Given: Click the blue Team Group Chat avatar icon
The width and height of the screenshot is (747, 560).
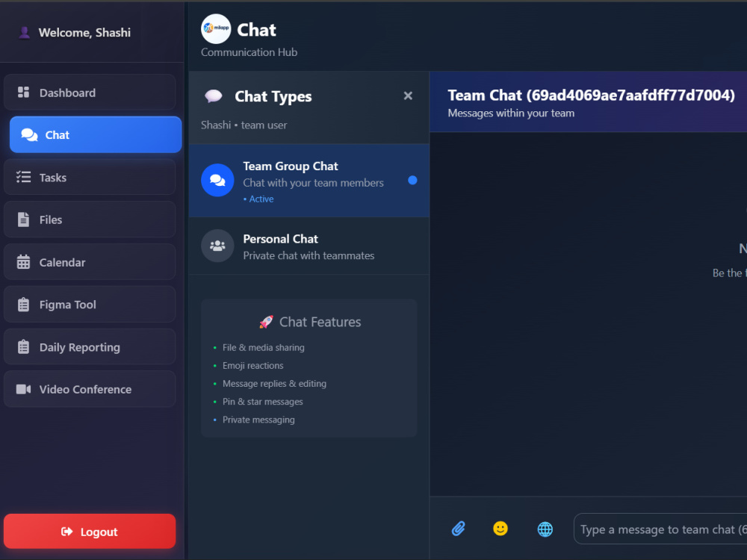Looking at the screenshot, I should point(217,180).
